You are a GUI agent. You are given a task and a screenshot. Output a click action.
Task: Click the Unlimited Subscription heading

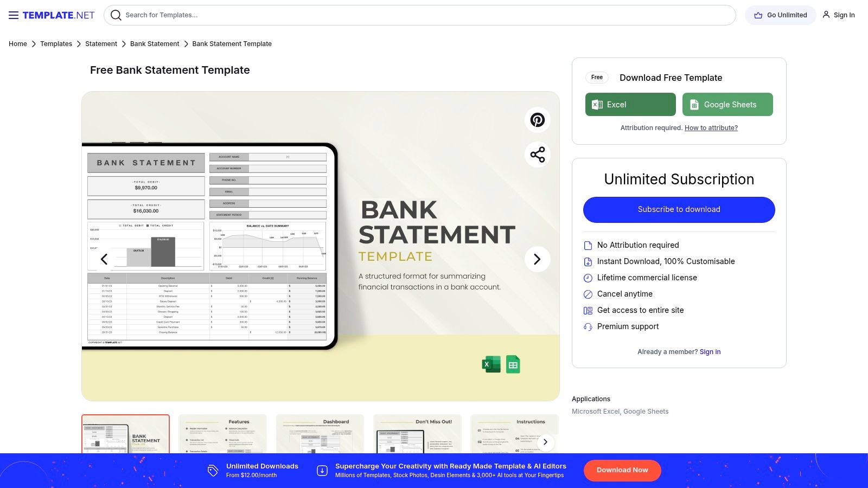pos(679,179)
